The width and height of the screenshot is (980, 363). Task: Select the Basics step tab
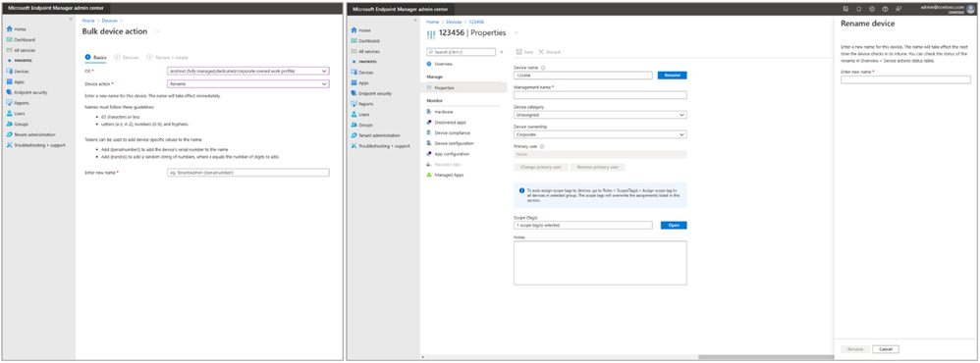[x=95, y=57]
